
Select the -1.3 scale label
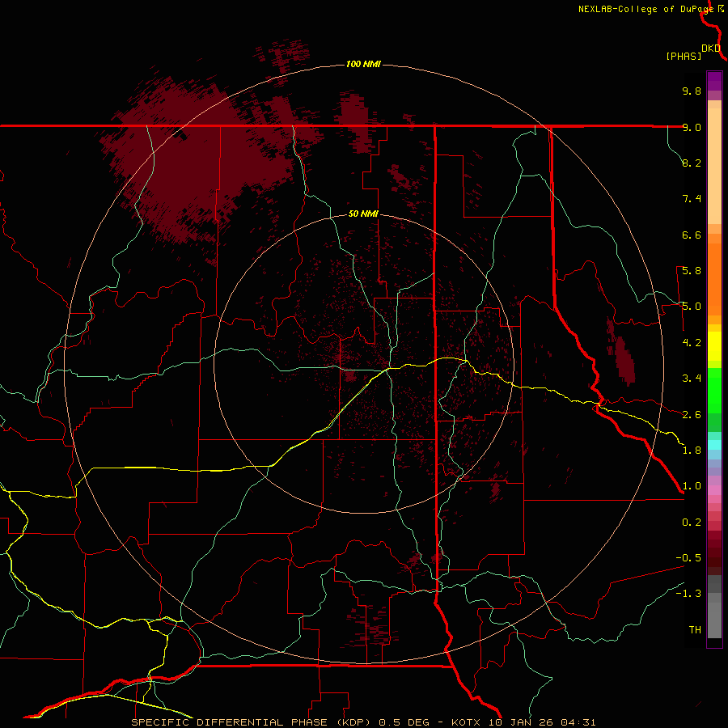(x=688, y=594)
